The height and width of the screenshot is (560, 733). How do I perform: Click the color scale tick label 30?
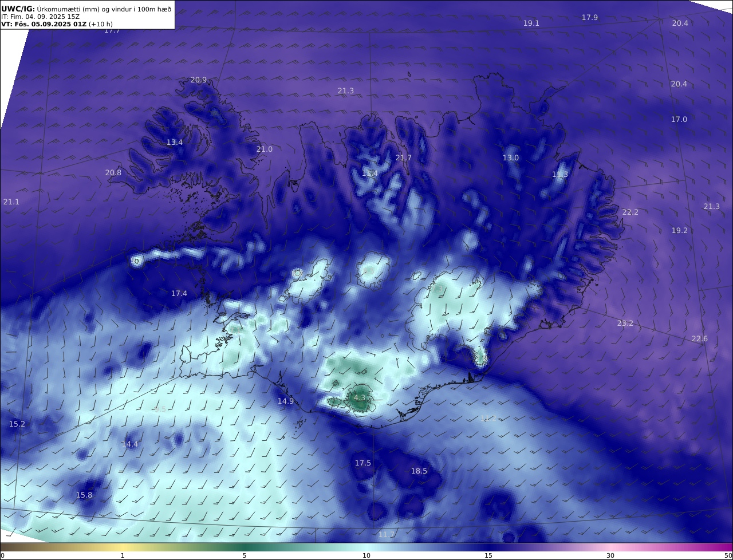610,555
